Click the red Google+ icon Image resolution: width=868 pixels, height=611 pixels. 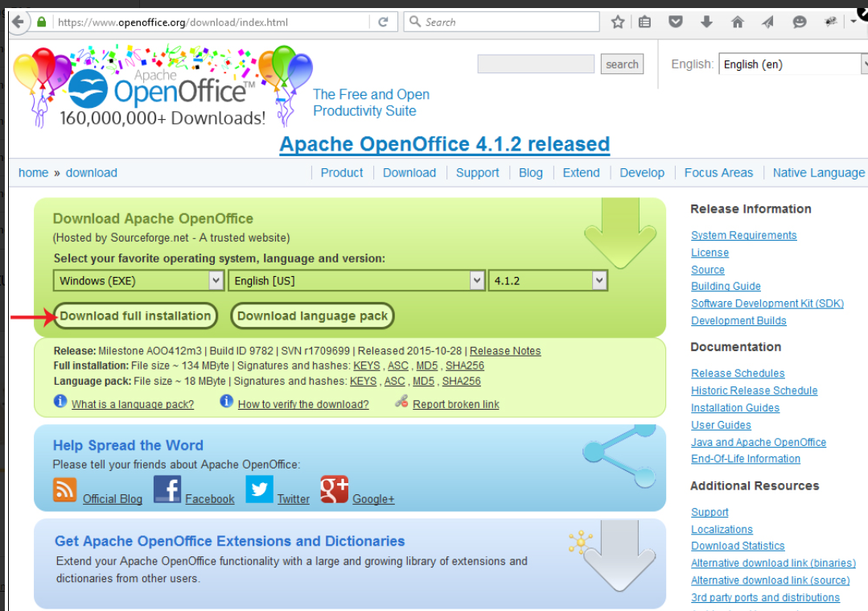pyautogui.click(x=335, y=489)
